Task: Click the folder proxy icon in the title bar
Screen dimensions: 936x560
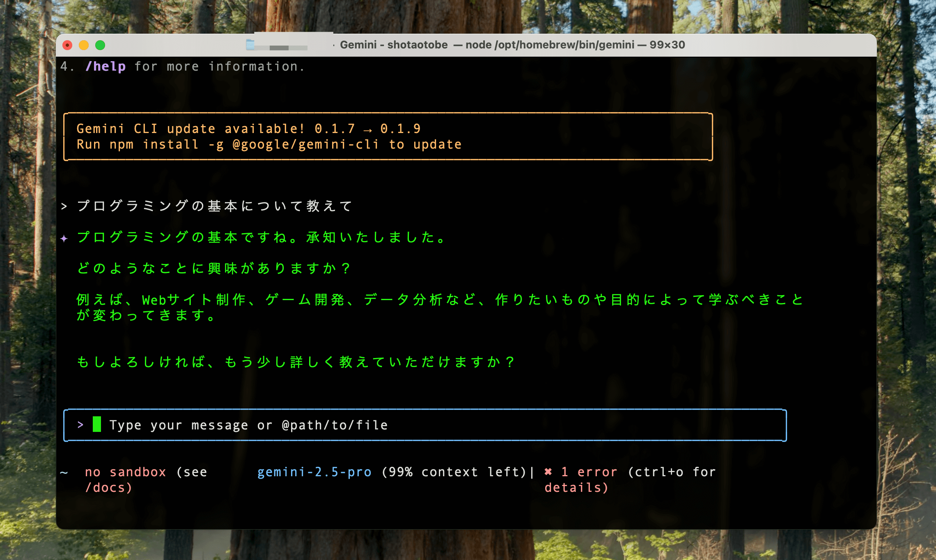Action: point(250,45)
